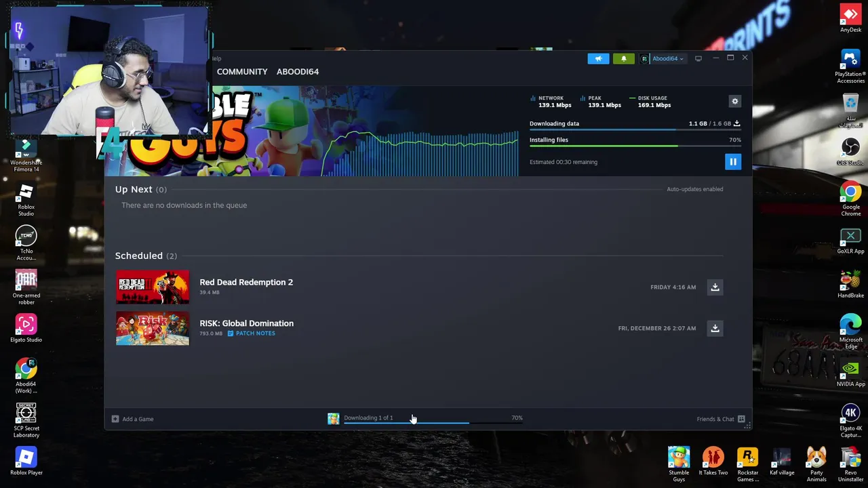Launch Stumble Guys desktop shortcut
Viewport: 868px width, 488px height.
pyautogui.click(x=679, y=465)
